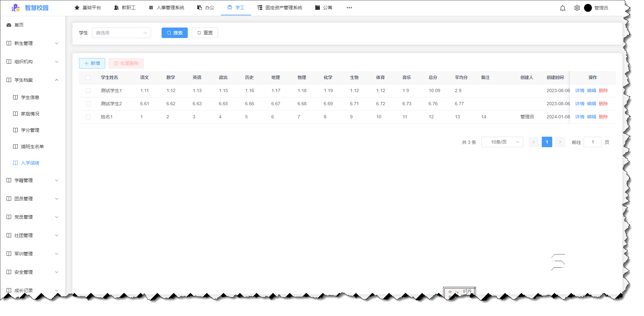Click 编辑 link for 测试学生2
The width and height of the screenshot is (644, 316).
(591, 104)
